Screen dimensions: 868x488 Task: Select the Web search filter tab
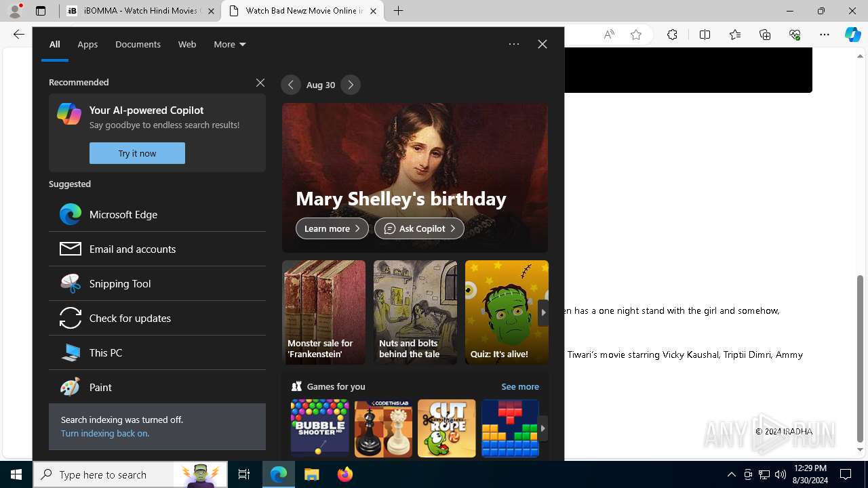coord(187,44)
